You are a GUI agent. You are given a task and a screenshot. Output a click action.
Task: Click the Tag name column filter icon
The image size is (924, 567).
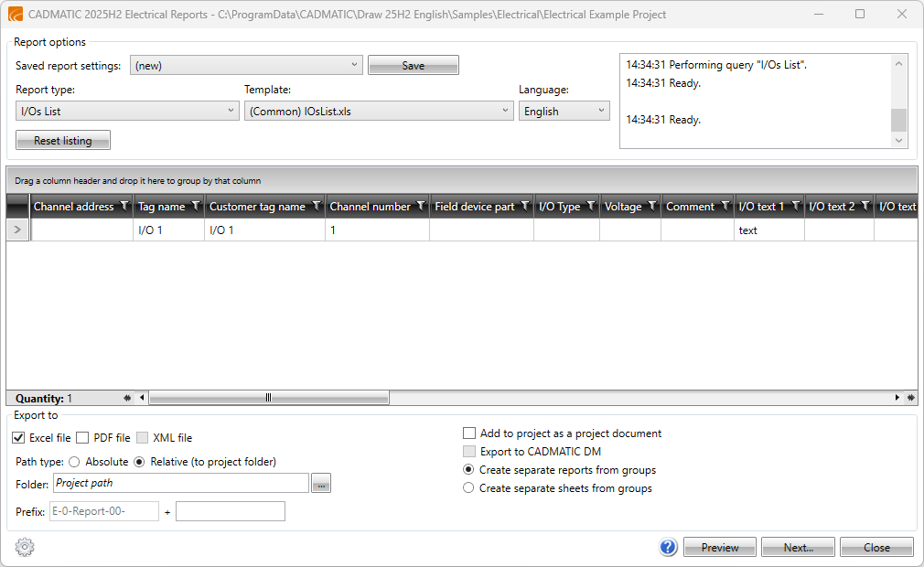196,207
